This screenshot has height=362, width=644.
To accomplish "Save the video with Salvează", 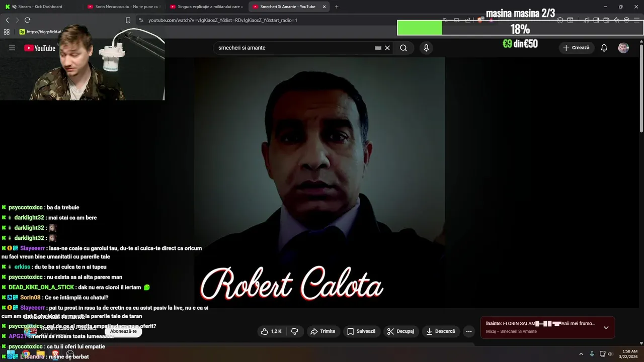I will (361, 331).
